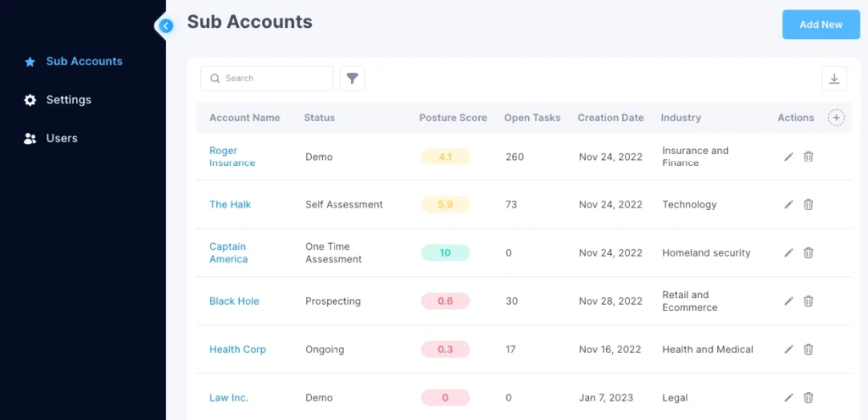The width and height of the screenshot is (868, 420).
Task: Delete the Captain America account
Action: point(809,252)
